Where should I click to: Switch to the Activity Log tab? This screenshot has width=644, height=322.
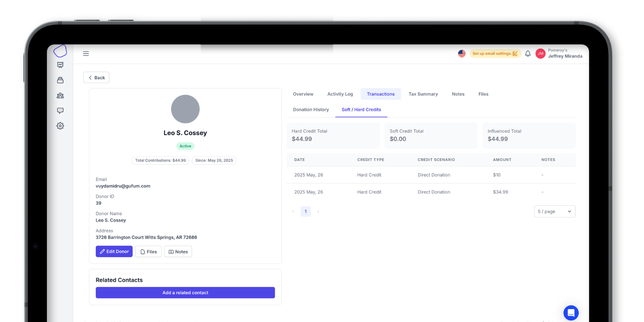340,94
